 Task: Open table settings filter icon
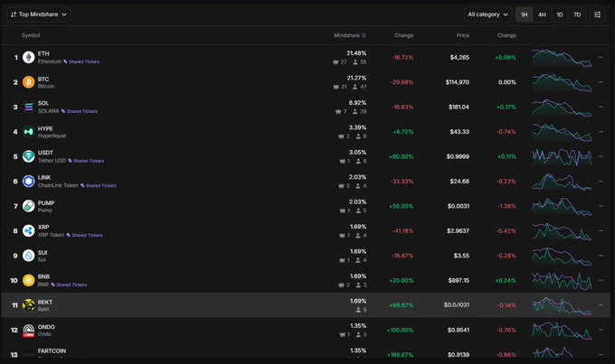(597, 14)
